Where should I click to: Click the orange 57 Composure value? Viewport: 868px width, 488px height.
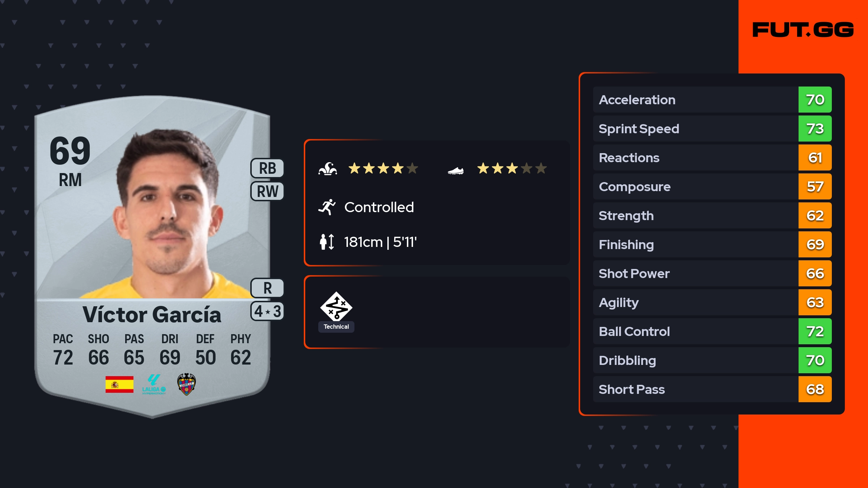815,186
